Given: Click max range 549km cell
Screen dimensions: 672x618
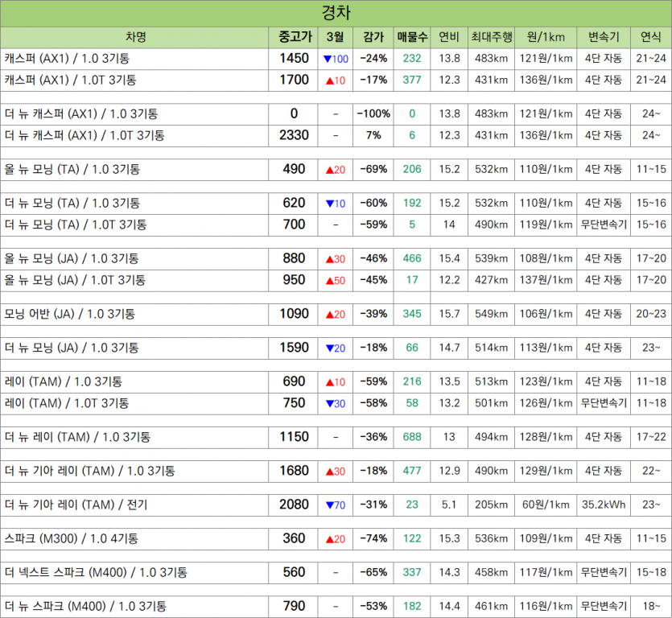Looking at the screenshot, I should coord(491,314).
